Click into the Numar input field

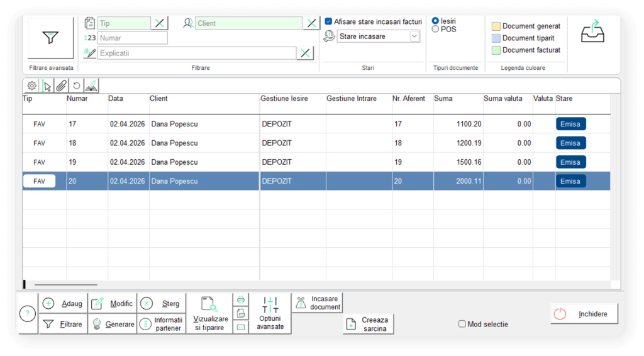(132, 38)
